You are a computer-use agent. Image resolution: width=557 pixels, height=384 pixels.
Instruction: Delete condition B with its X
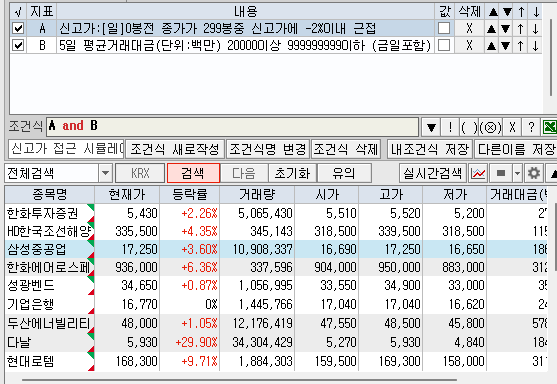pos(469,45)
